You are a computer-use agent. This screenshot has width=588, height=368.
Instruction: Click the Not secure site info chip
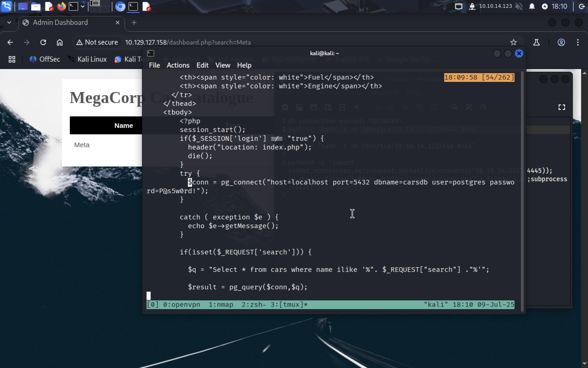tap(97, 42)
